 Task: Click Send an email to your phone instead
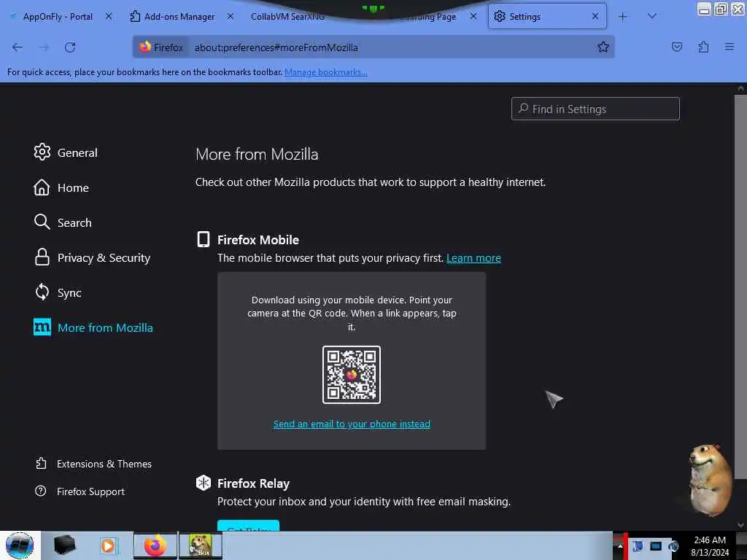[x=352, y=424]
